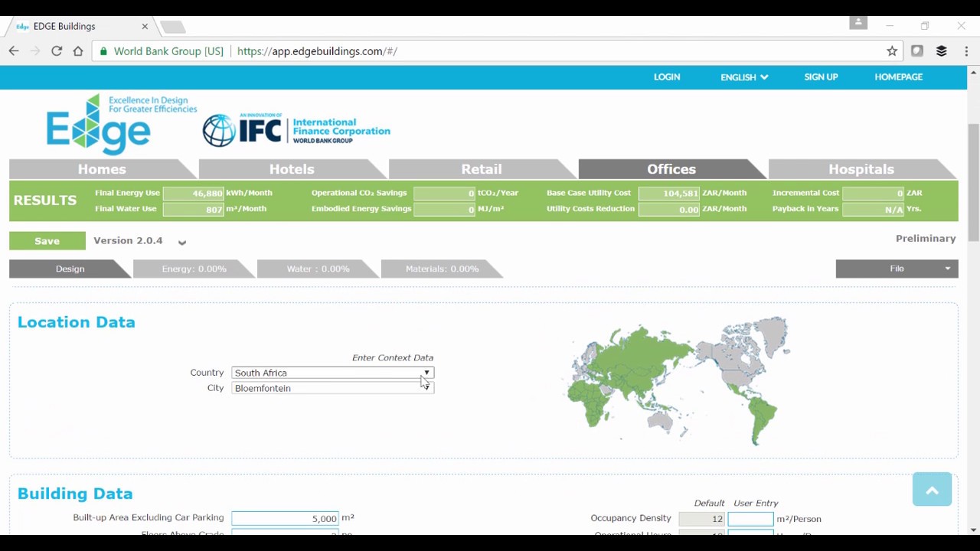Click the square extension icon beside star
The image size is (980, 551).
click(x=917, y=51)
